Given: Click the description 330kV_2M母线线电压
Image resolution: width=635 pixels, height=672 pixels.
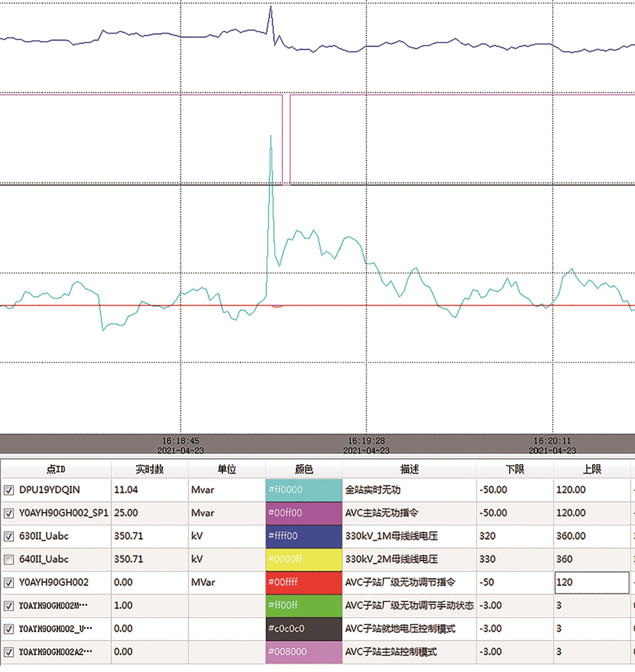Looking at the screenshot, I should tap(392, 559).
